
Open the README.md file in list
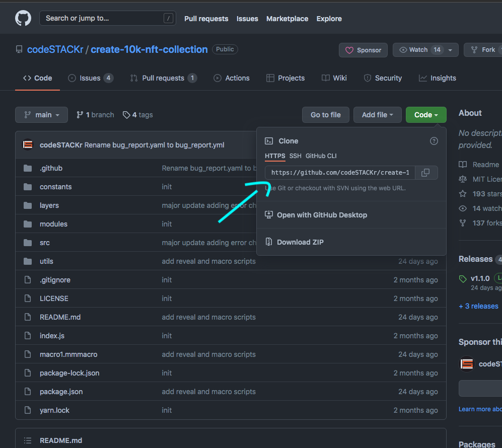coord(60,317)
